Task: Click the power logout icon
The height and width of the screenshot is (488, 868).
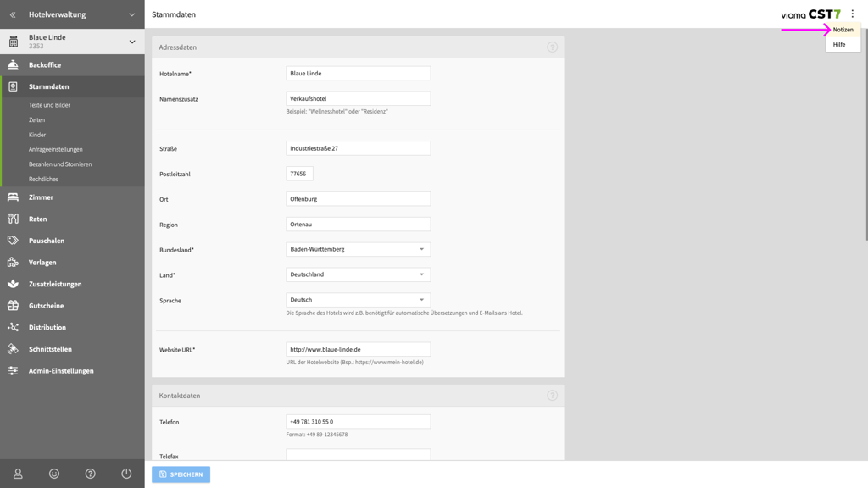Action: [126, 474]
